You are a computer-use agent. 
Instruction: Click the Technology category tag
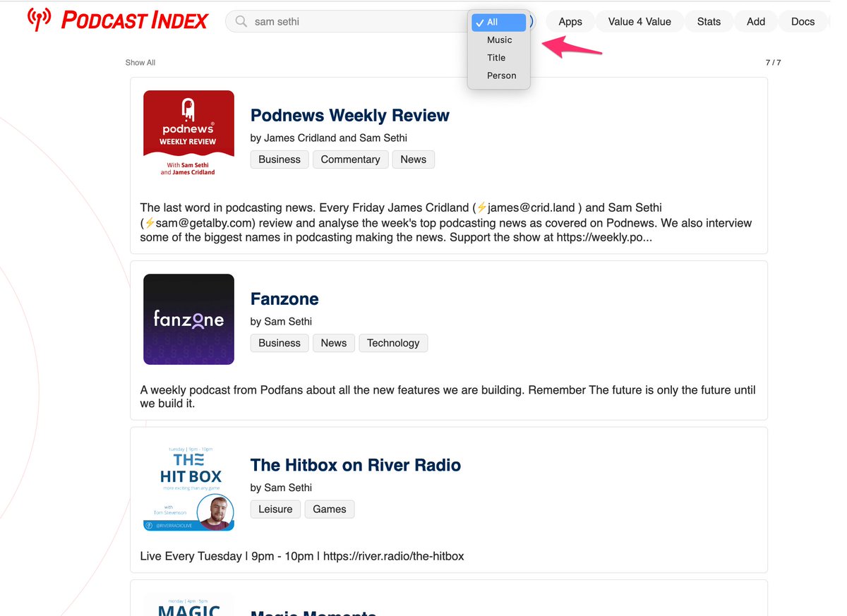pos(393,343)
